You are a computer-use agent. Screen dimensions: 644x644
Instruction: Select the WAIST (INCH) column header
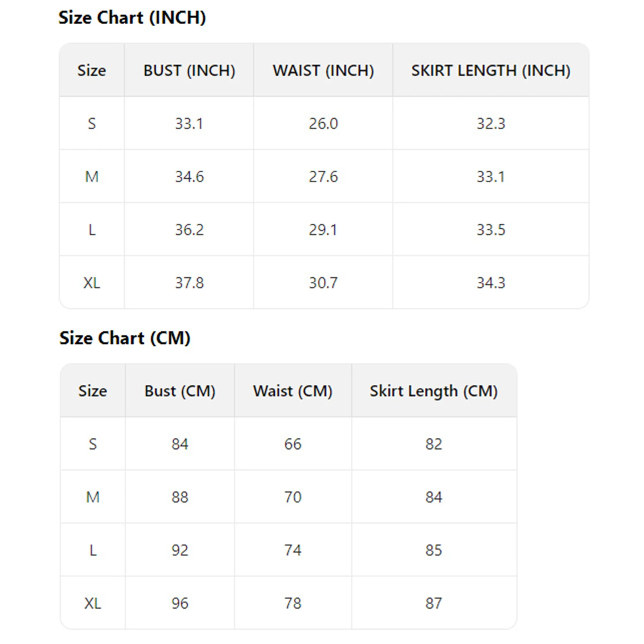click(323, 70)
